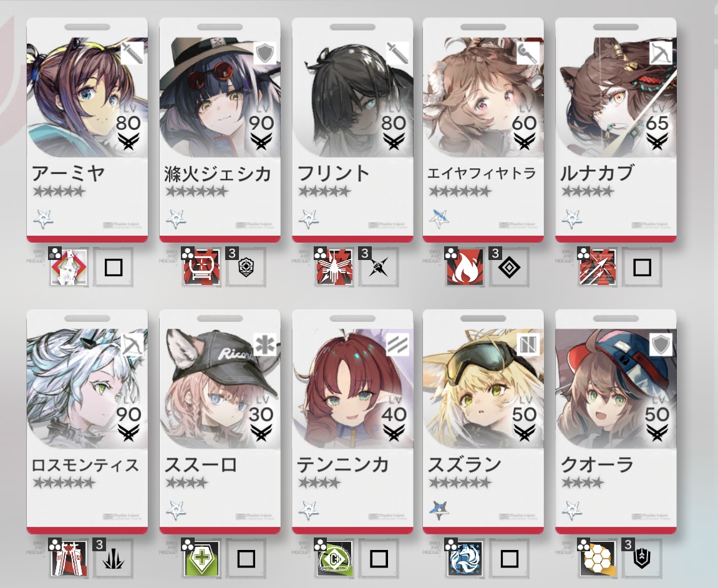Select the blue wolf skill icon under スズラン
Screen dimensions: 718x588
[x=465, y=558]
